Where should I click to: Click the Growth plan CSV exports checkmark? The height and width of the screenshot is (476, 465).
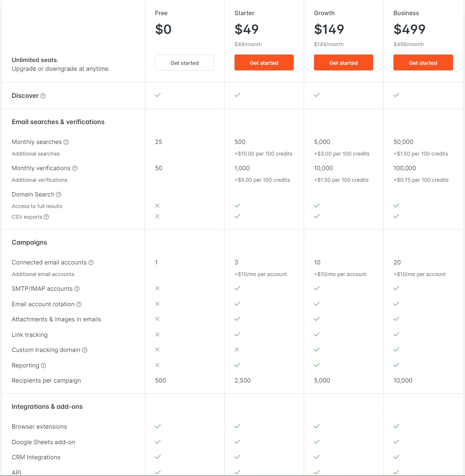tap(317, 216)
